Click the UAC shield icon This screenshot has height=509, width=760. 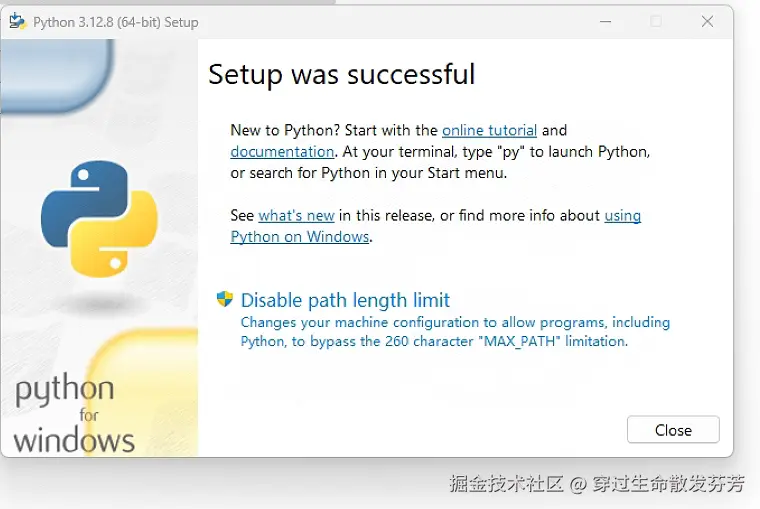224,299
